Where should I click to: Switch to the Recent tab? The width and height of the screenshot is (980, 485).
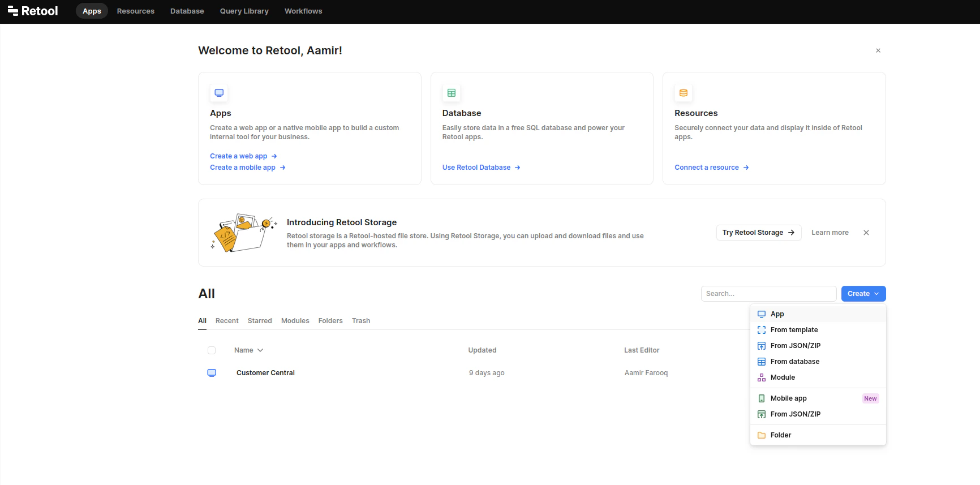tap(227, 321)
